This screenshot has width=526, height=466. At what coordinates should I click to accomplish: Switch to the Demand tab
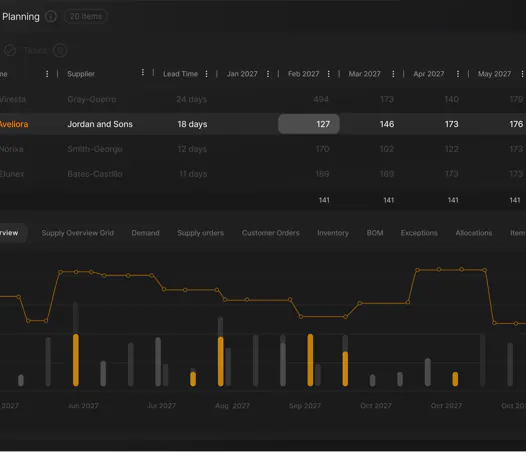pyautogui.click(x=145, y=233)
